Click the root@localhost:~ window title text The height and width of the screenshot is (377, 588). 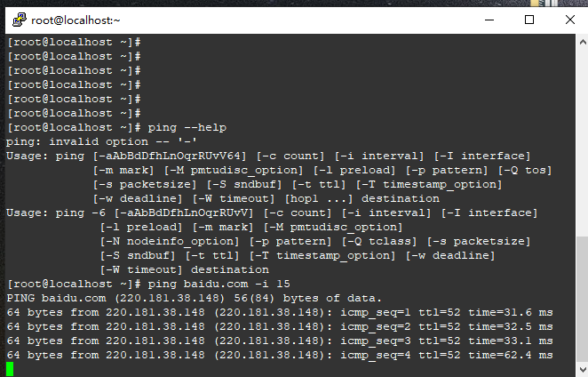tap(75, 19)
